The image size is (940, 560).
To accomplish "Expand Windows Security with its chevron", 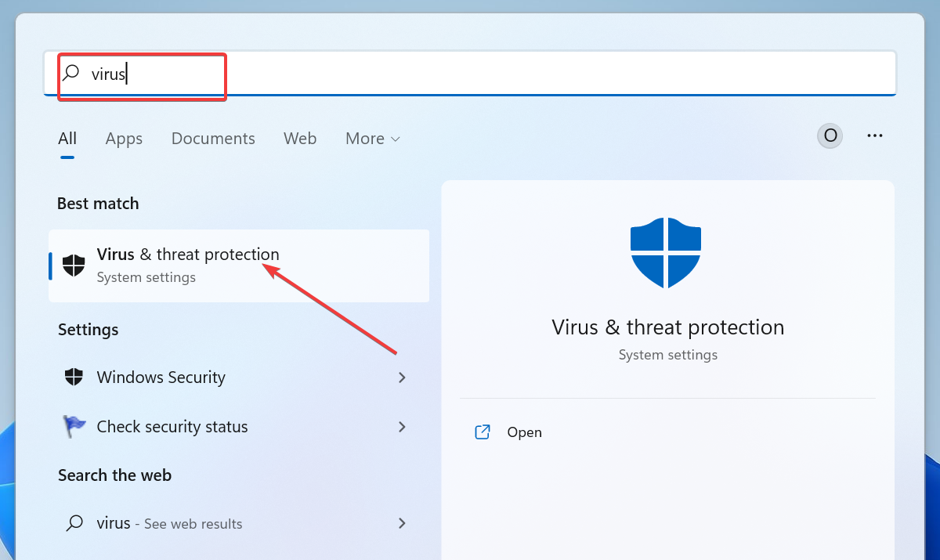I will coord(402,378).
